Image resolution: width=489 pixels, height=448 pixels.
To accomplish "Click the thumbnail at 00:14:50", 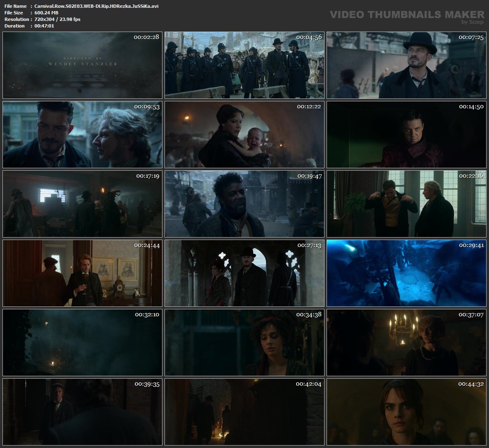I will coord(407,135).
